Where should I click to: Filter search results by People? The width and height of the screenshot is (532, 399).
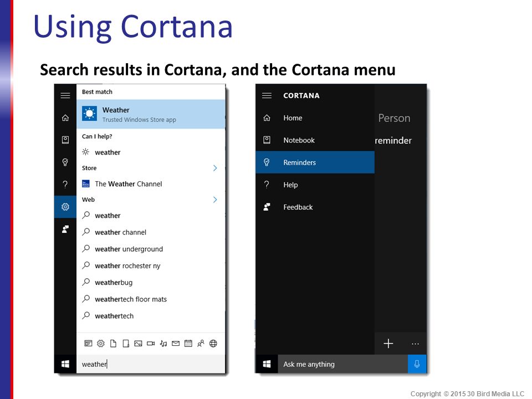click(x=201, y=344)
